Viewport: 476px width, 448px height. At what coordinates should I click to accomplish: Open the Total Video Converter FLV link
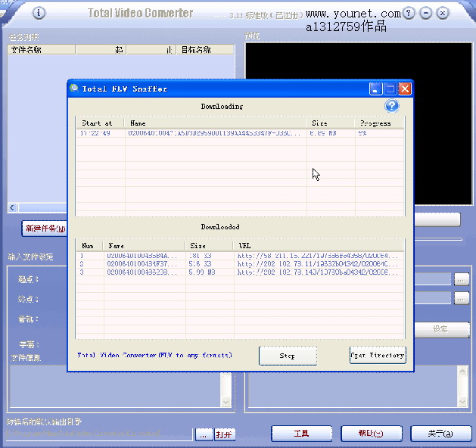154,355
